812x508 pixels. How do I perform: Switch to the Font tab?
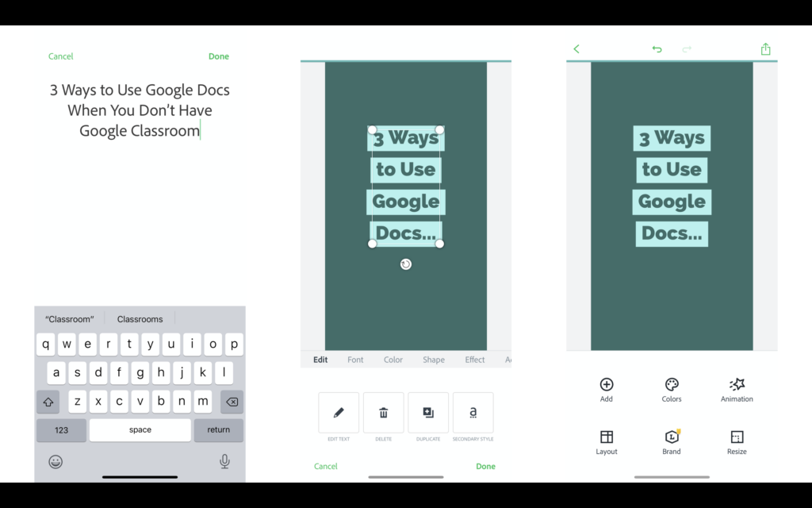coord(355,360)
